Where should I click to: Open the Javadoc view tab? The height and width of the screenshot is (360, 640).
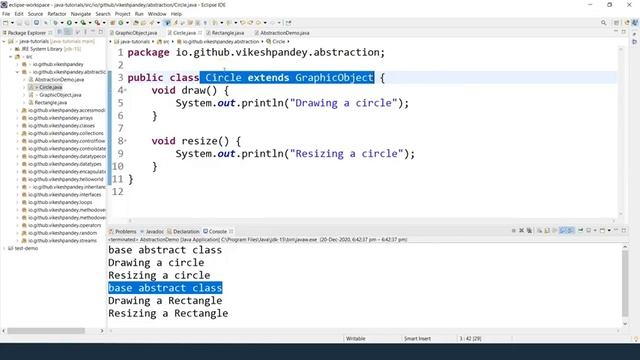pyautogui.click(x=152, y=231)
